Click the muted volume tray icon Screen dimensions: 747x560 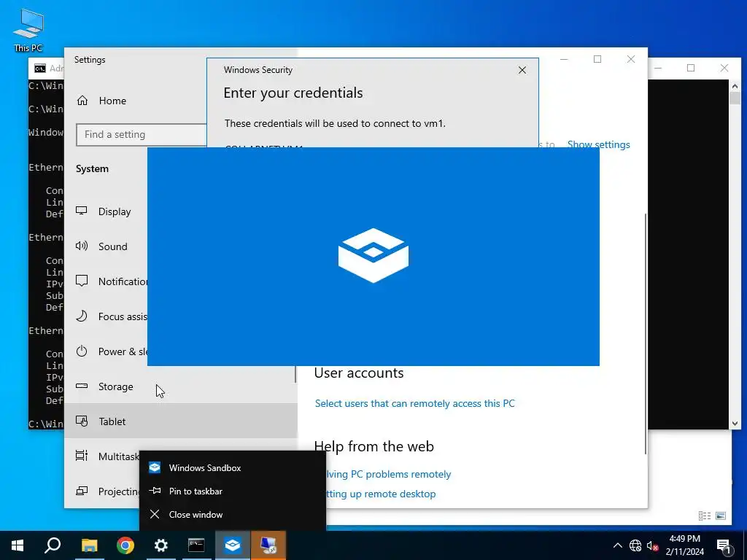pyautogui.click(x=653, y=545)
